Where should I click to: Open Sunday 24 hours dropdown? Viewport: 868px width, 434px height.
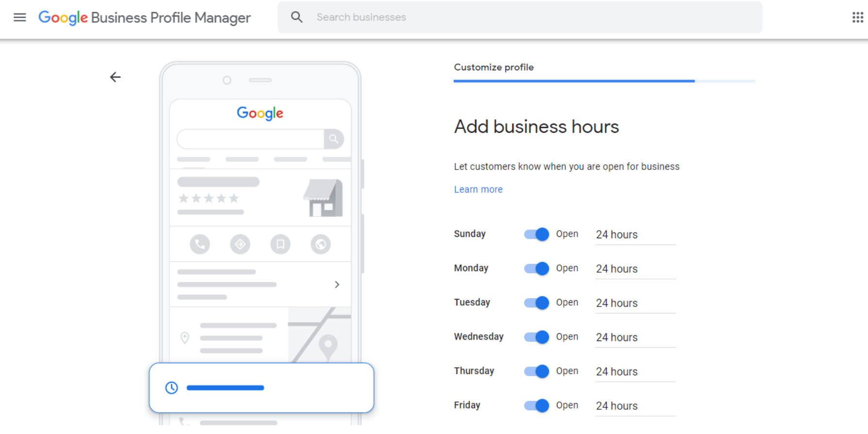point(635,235)
